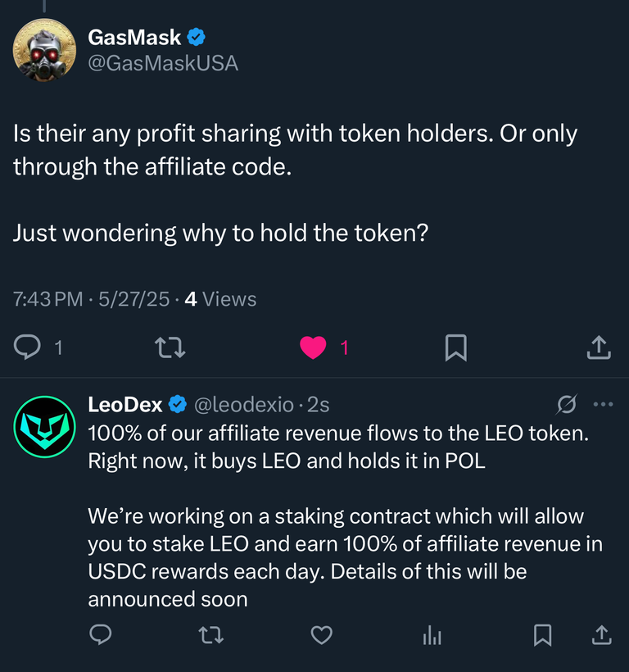Open the three-dot menu on the LeoDex reply
629x672 pixels.
pyautogui.click(x=604, y=404)
